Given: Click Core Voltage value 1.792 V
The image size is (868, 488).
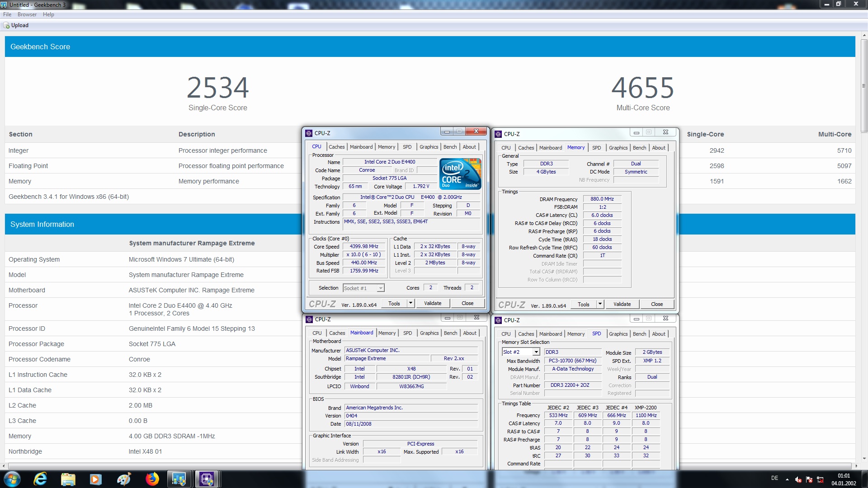Looking at the screenshot, I should tap(421, 186).
